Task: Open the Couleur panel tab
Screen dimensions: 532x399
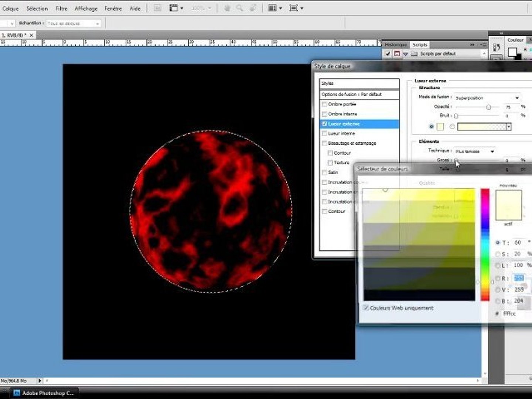Action: click(x=515, y=40)
